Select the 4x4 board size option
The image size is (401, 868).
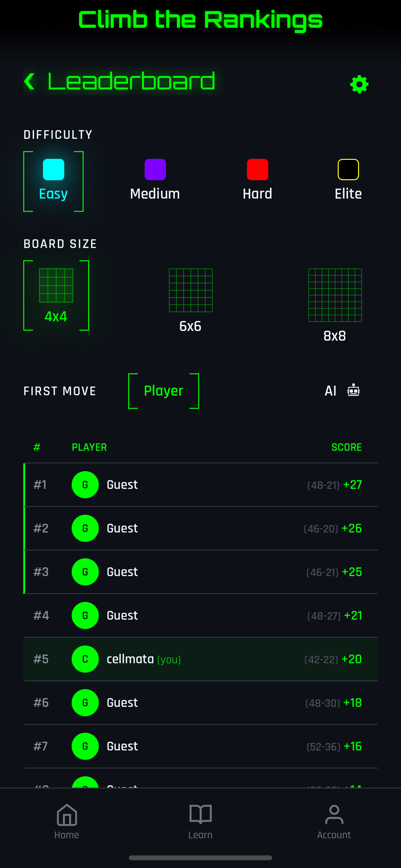coord(56,295)
